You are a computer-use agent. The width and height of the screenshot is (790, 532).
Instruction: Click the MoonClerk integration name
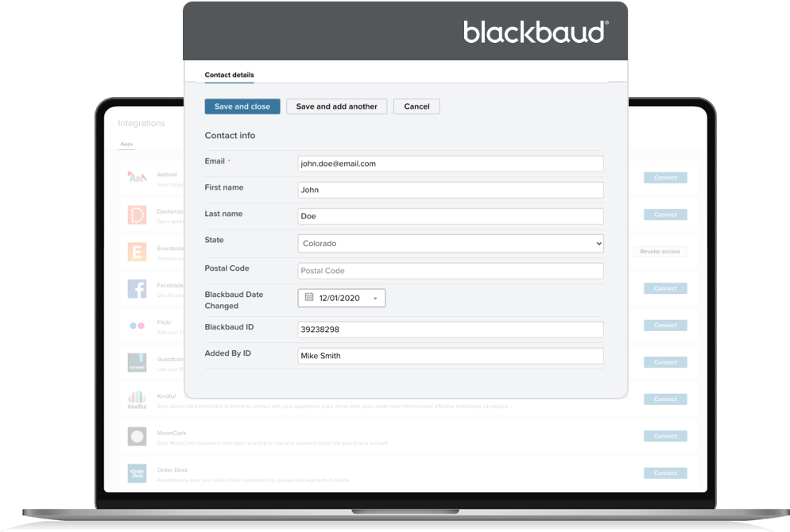(172, 433)
